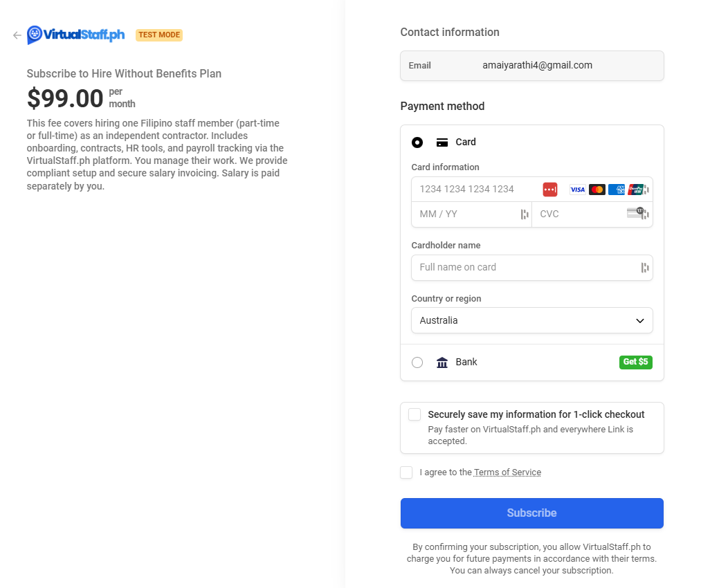Click the green Get $5 badge
The image size is (710, 588).
635,362
